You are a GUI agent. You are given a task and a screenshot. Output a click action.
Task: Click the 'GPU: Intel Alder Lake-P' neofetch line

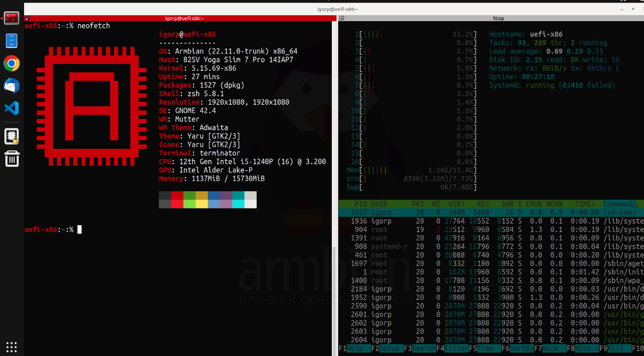coord(205,170)
